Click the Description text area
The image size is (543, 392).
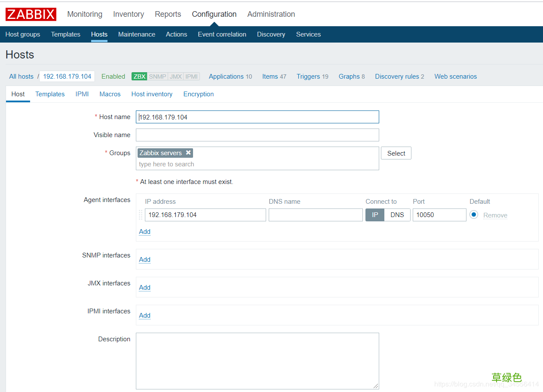(258, 361)
